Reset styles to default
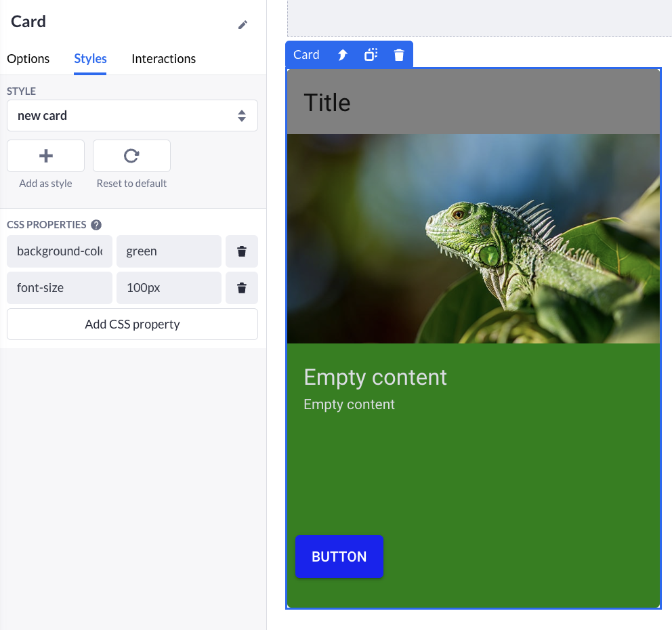 click(131, 156)
